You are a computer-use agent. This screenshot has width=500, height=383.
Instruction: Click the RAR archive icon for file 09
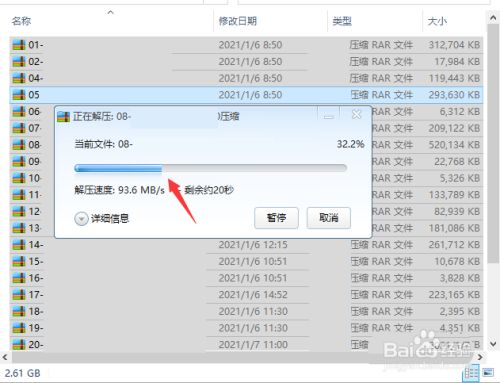pyautogui.click(x=19, y=162)
